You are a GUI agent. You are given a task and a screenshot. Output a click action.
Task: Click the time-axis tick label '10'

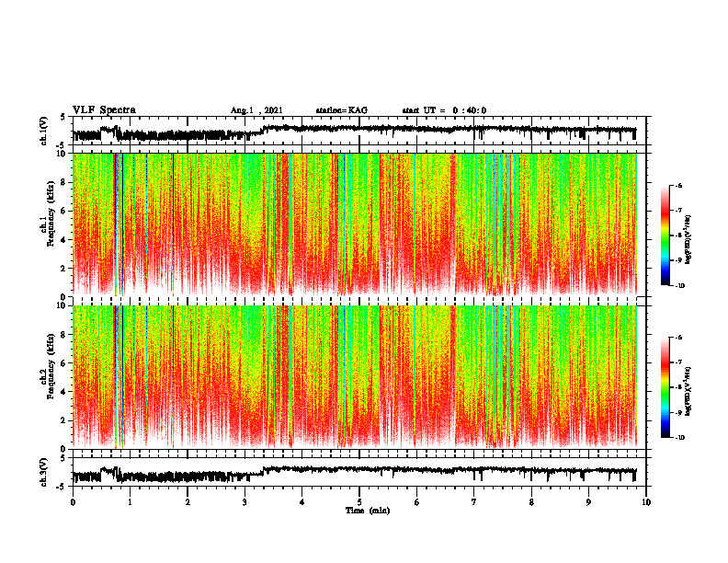[x=646, y=502]
